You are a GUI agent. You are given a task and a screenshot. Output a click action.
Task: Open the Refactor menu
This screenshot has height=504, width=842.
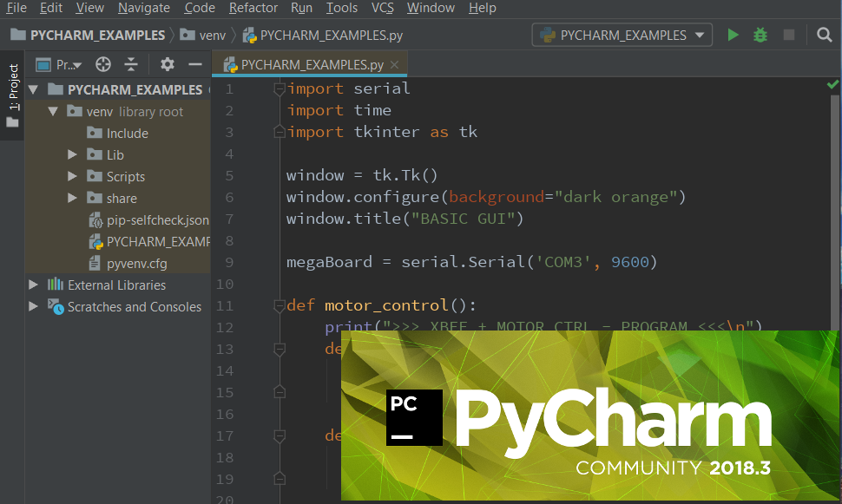[x=253, y=8]
